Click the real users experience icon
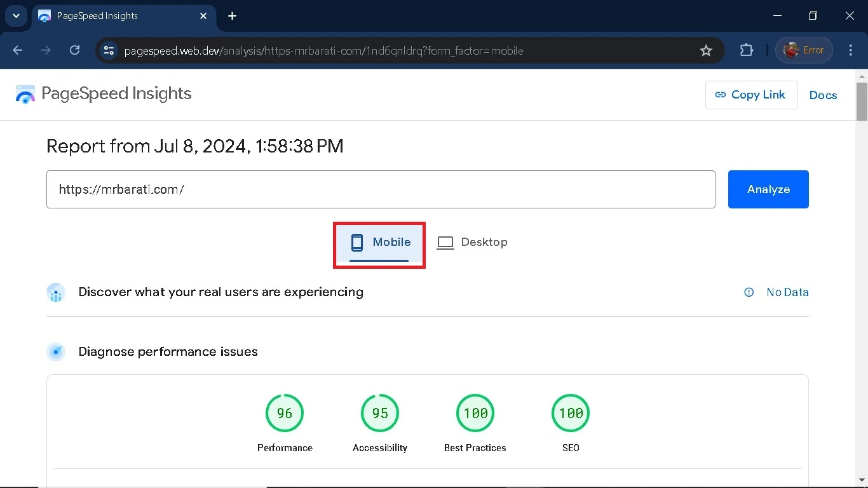 [x=56, y=292]
